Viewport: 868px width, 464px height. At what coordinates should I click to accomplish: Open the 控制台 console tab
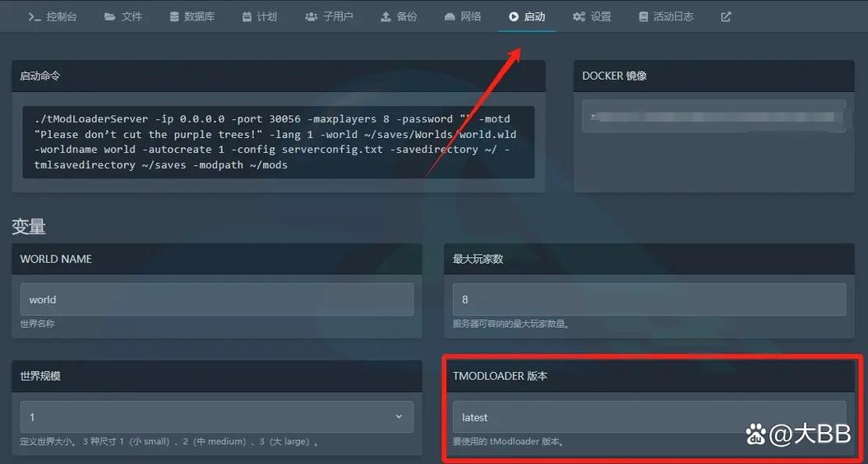click(53, 16)
